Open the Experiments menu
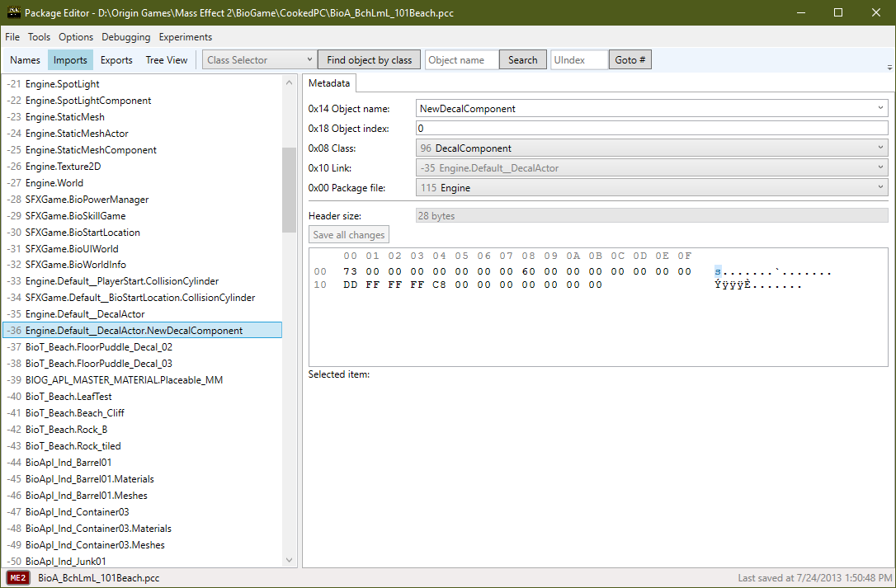Screen dimensions: 896x588 (185, 37)
